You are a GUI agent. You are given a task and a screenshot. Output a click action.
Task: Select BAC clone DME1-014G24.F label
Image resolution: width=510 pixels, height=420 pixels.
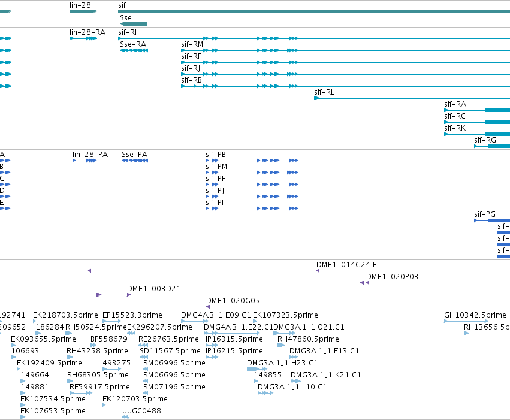pyautogui.click(x=346, y=265)
